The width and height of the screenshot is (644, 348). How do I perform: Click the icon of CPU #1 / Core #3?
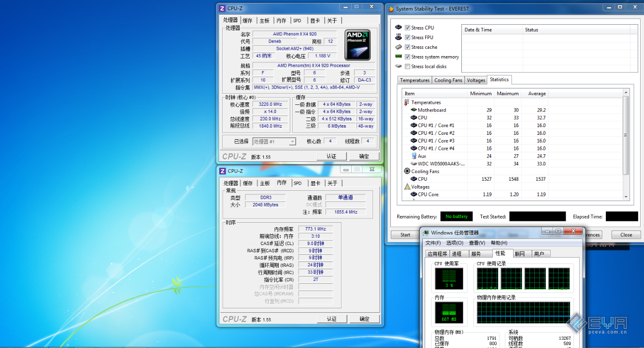coord(414,141)
